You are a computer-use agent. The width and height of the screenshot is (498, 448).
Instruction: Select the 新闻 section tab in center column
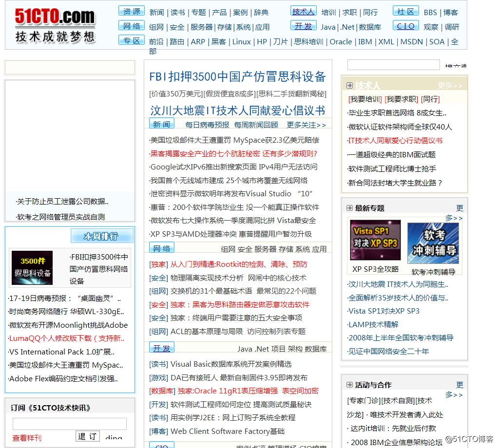162,124
